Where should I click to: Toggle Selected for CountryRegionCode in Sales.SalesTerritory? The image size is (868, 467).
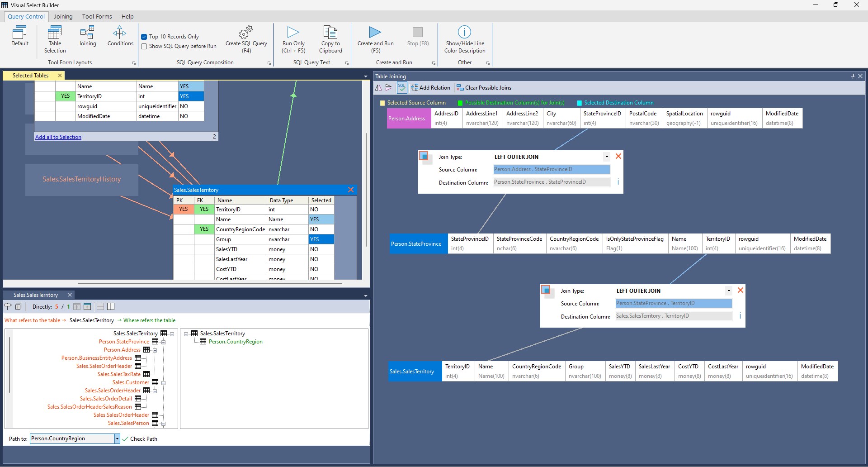321,229
